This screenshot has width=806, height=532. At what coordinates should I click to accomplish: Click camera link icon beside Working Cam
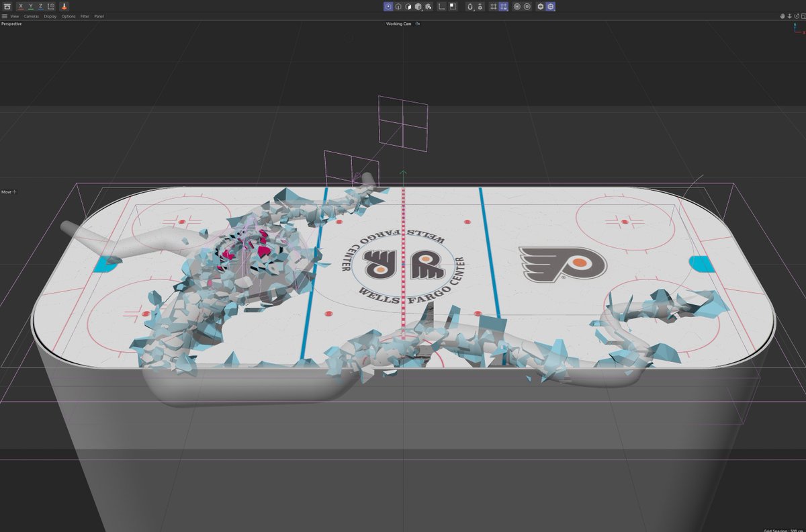point(418,24)
